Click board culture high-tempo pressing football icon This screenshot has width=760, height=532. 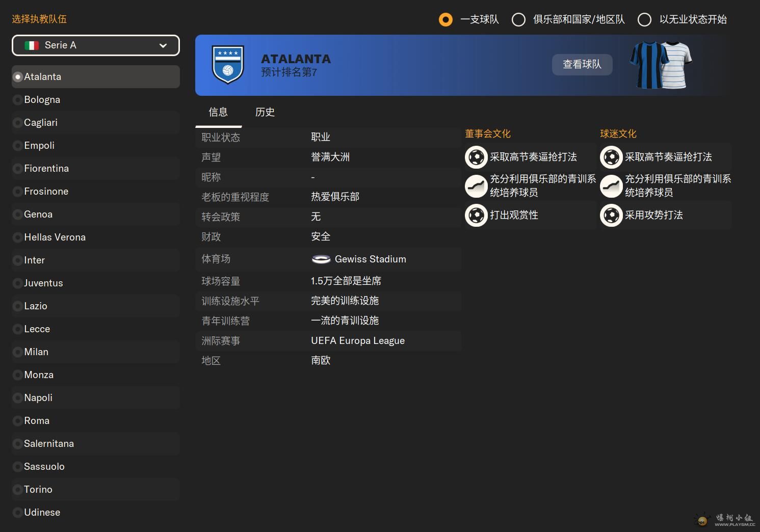coord(476,157)
